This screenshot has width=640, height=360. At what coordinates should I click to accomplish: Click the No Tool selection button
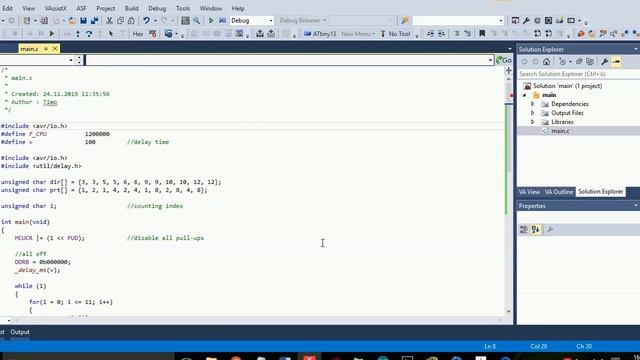(395, 34)
